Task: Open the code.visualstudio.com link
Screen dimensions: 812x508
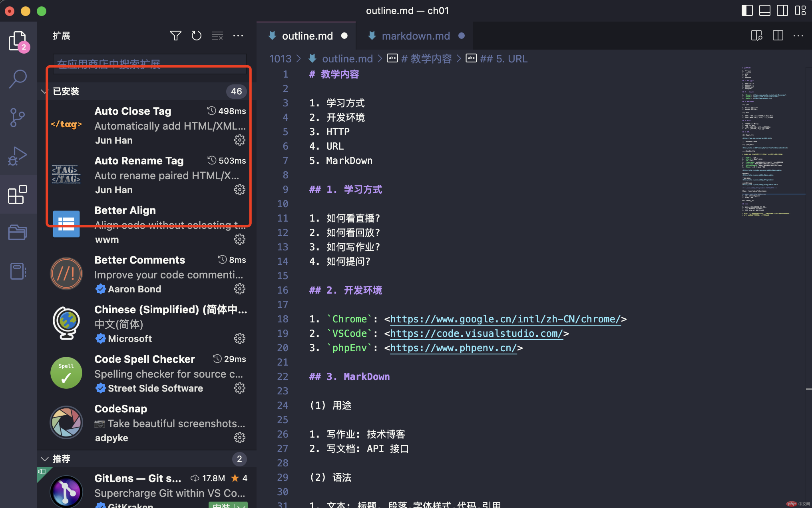Action: [477, 333]
